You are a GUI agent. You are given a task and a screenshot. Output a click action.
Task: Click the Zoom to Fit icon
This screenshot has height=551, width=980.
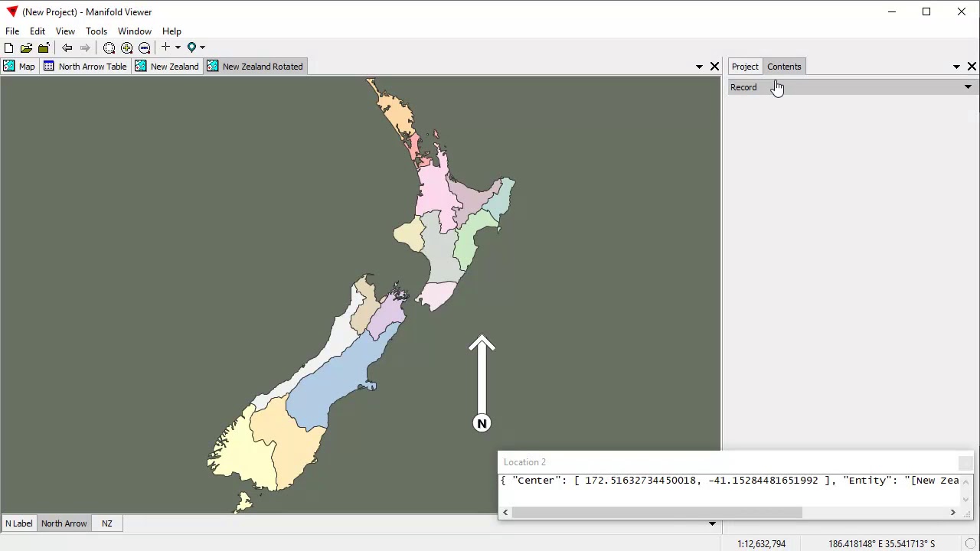coord(109,47)
